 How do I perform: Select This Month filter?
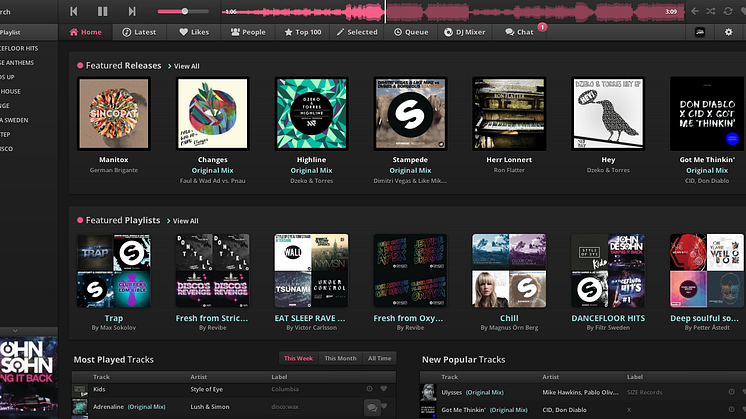[340, 358]
